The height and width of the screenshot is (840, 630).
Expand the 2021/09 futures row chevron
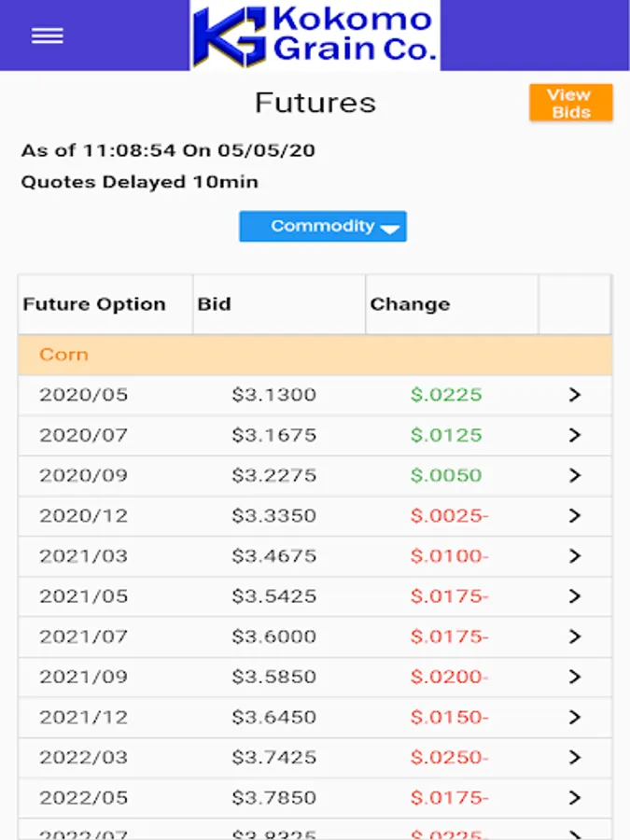(575, 677)
